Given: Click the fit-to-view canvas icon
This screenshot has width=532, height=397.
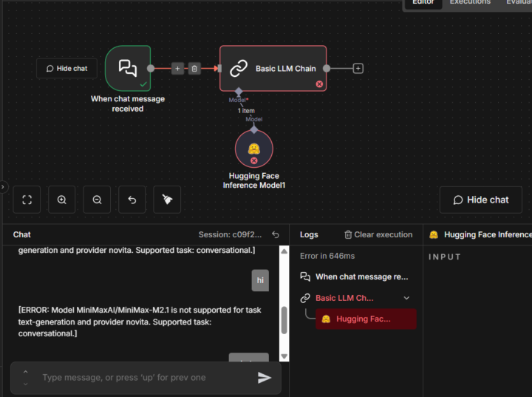Looking at the screenshot, I should 27,200.
